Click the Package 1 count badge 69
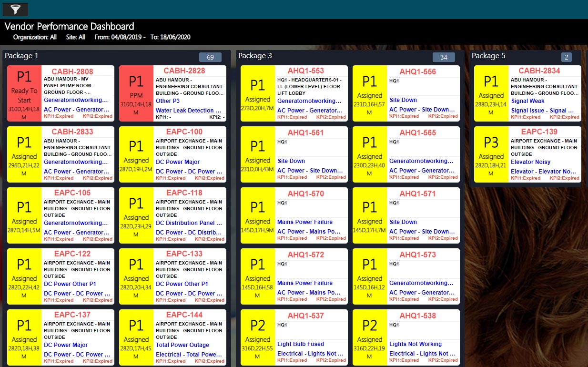Image resolution: width=588 pixels, height=367 pixels. pos(210,57)
